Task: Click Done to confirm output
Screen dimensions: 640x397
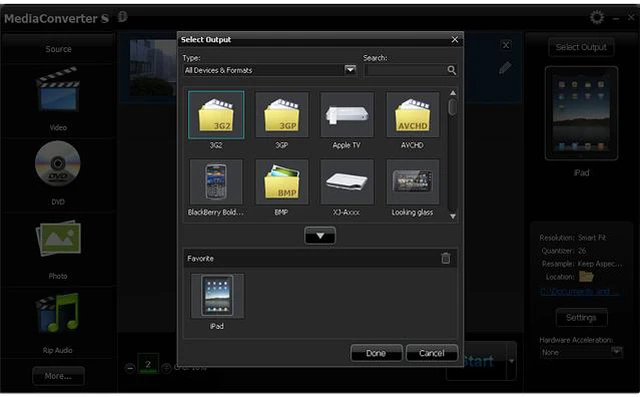Action: coord(376,353)
